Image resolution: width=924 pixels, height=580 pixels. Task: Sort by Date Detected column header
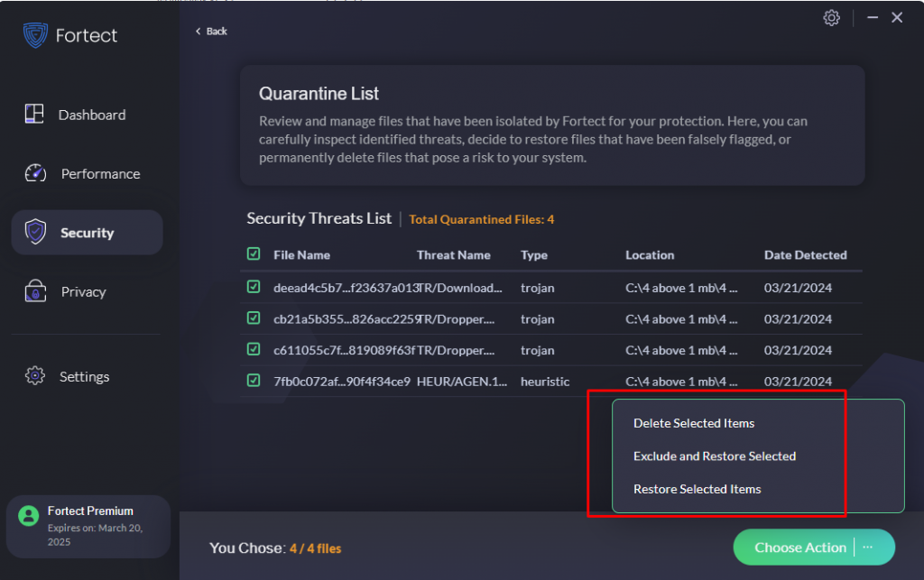(x=805, y=255)
